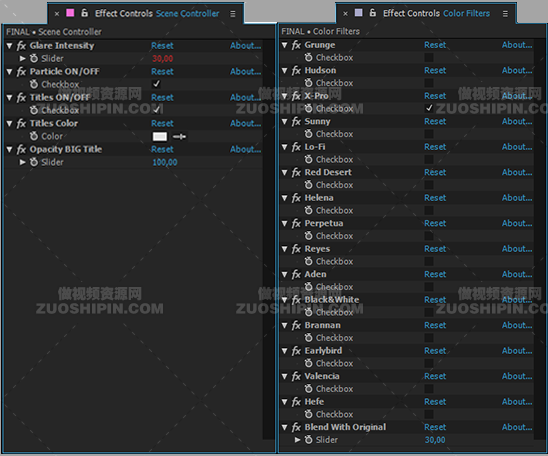Disable the X-Pro filter checkbox

429,108
